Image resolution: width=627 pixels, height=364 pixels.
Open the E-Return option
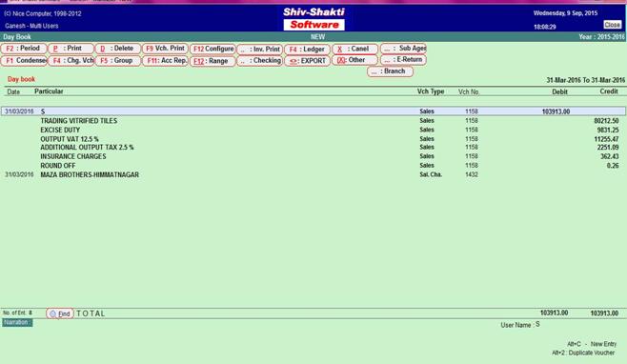point(403,60)
